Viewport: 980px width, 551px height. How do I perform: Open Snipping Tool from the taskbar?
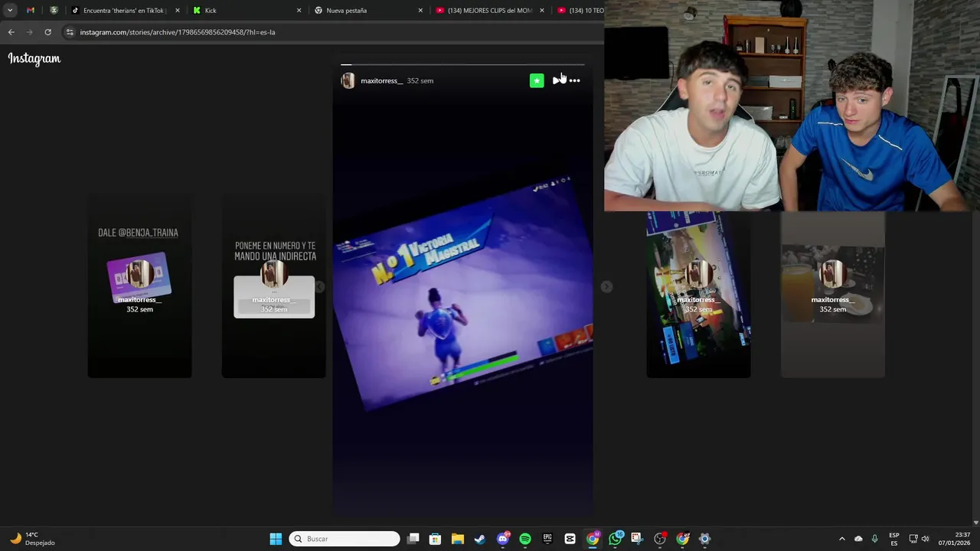pos(637,539)
